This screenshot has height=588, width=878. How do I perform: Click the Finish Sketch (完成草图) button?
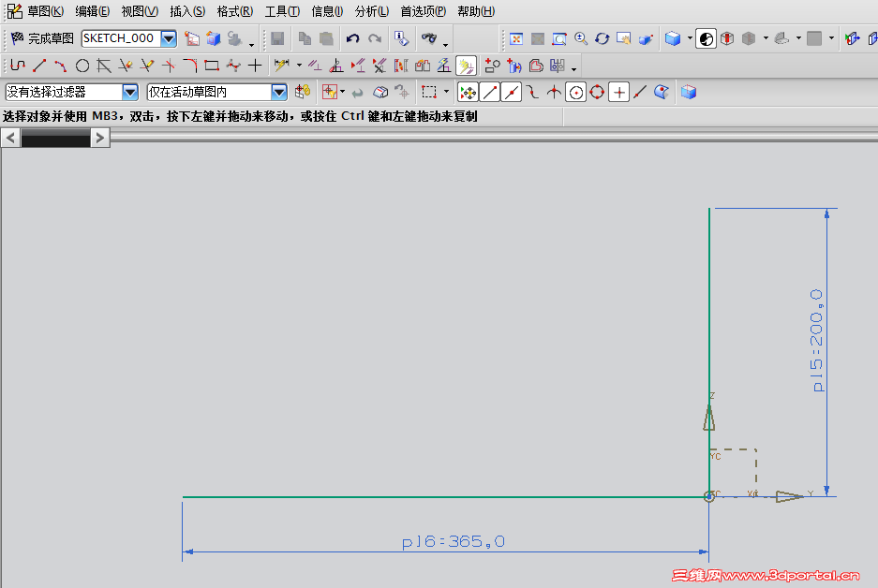(42, 38)
